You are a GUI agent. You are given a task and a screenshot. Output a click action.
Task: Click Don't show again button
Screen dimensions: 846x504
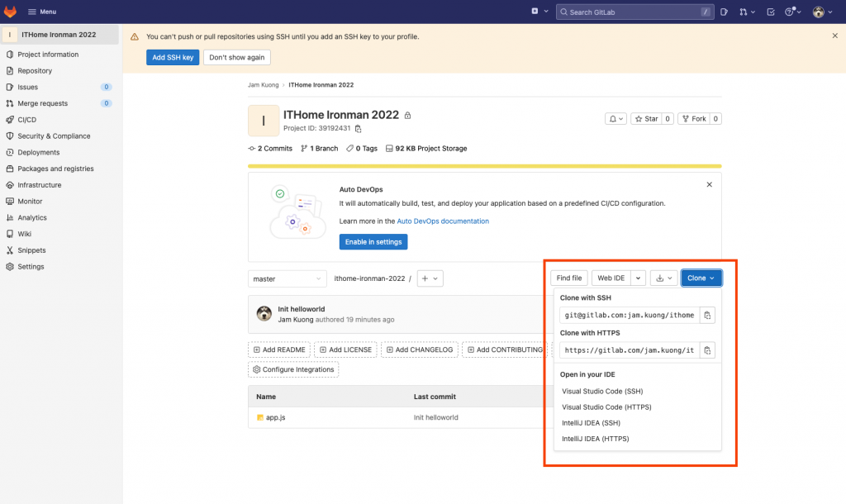click(237, 57)
